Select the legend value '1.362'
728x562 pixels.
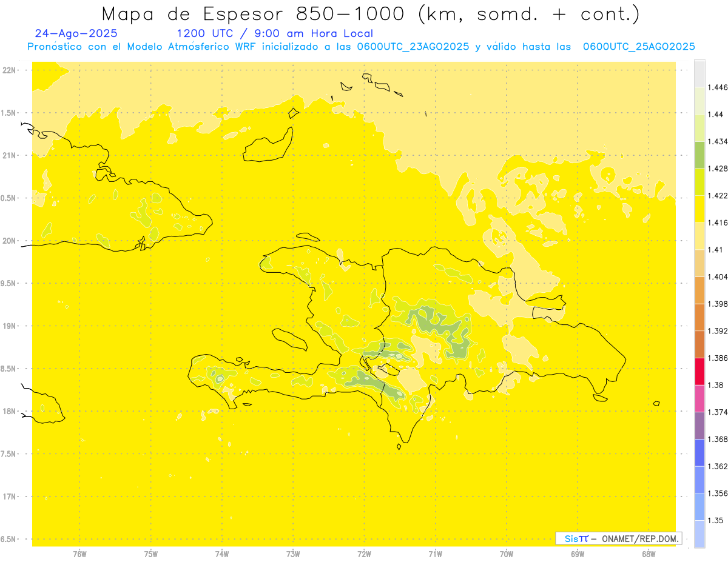(719, 466)
